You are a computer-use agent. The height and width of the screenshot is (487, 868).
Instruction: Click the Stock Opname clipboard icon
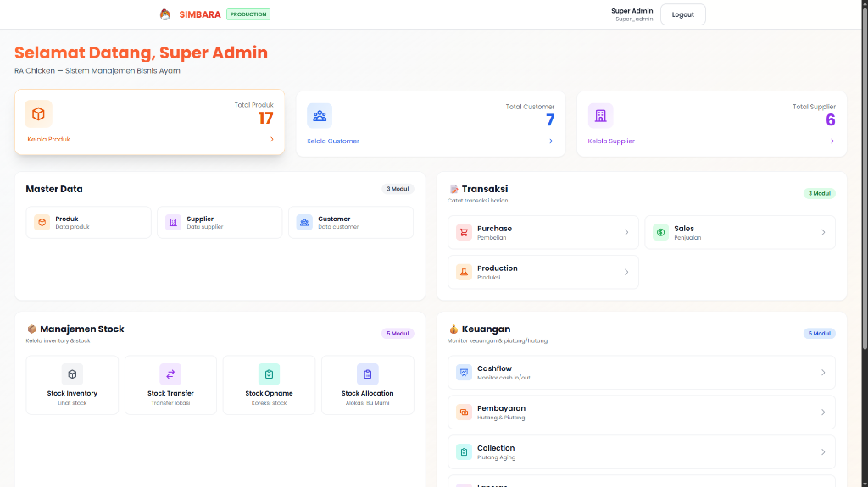(x=269, y=374)
